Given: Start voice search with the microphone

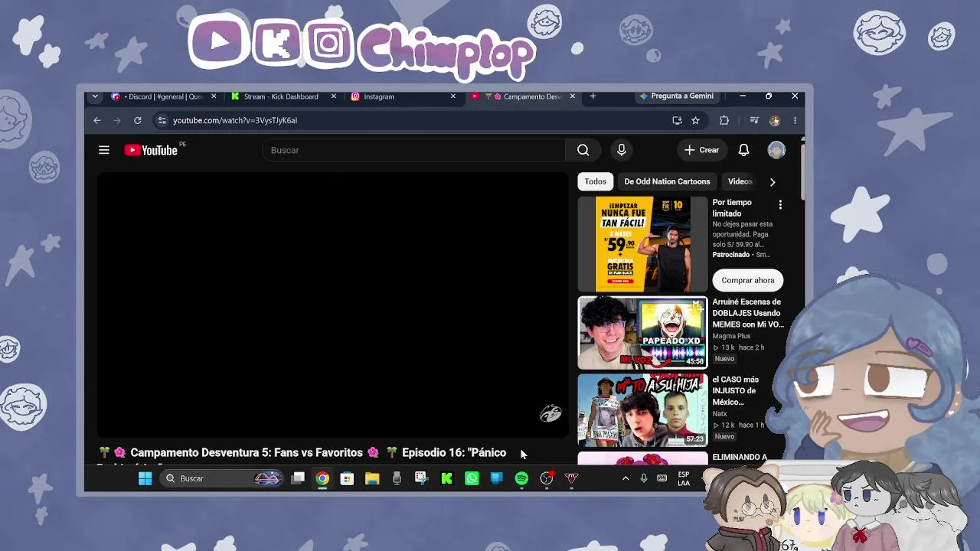Looking at the screenshot, I should pyautogui.click(x=622, y=150).
